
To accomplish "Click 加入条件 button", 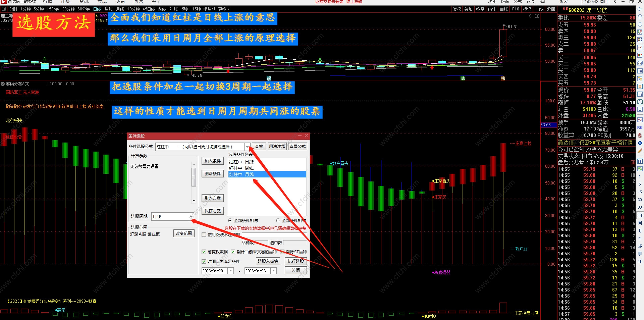I will [x=213, y=161].
